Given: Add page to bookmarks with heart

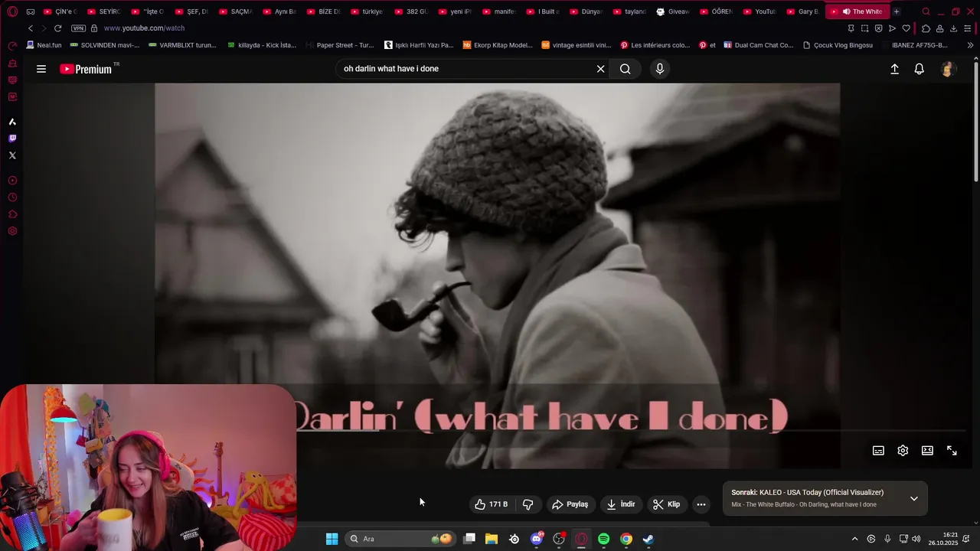Looking at the screenshot, I should point(906,28).
